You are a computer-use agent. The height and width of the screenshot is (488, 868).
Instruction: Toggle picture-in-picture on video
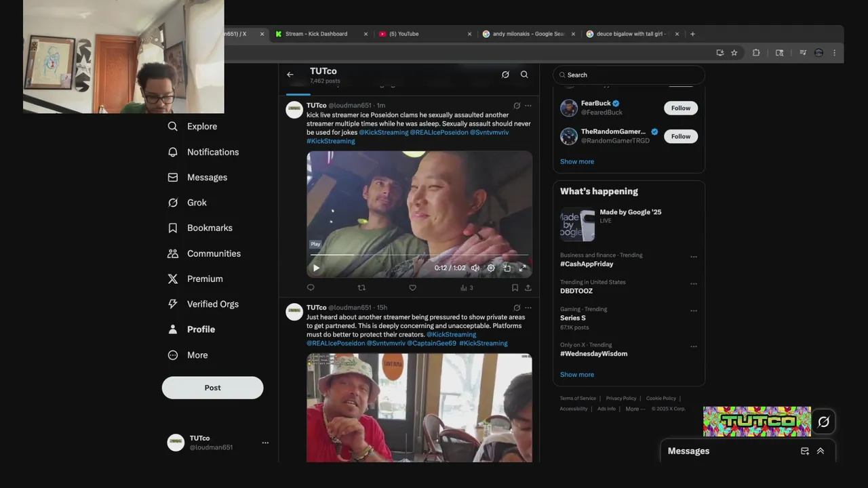(507, 268)
